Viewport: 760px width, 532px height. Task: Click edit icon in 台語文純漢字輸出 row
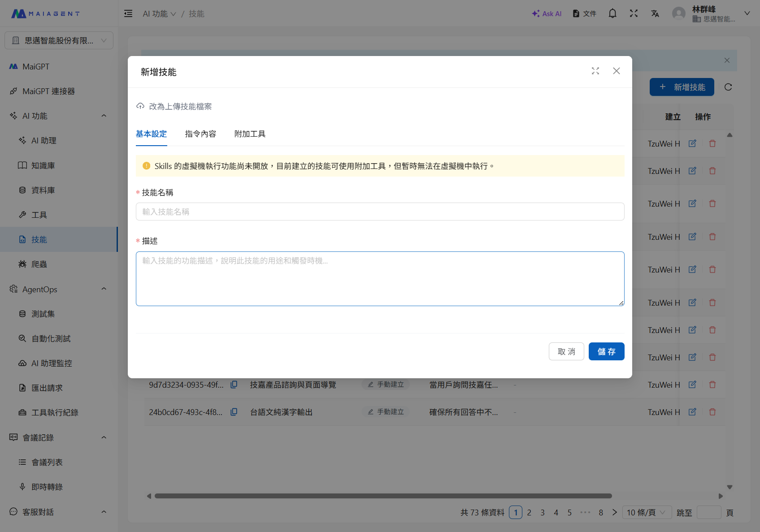692,412
